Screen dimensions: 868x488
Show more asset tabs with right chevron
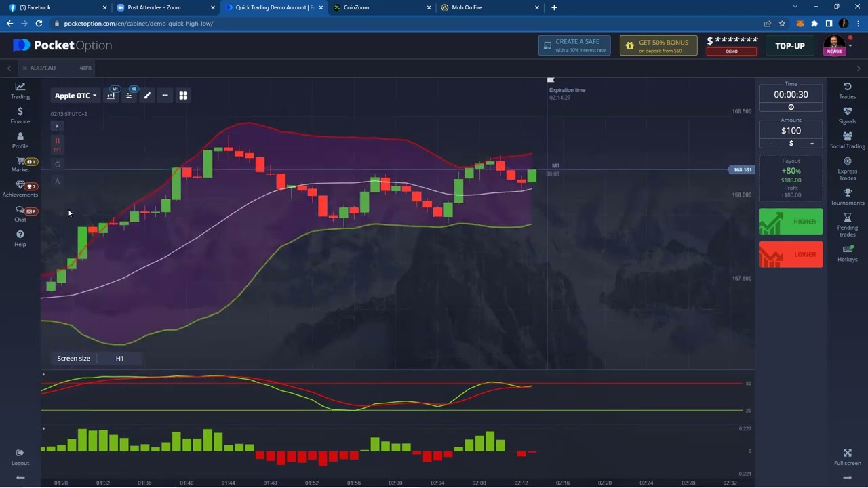tap(859, 68)
